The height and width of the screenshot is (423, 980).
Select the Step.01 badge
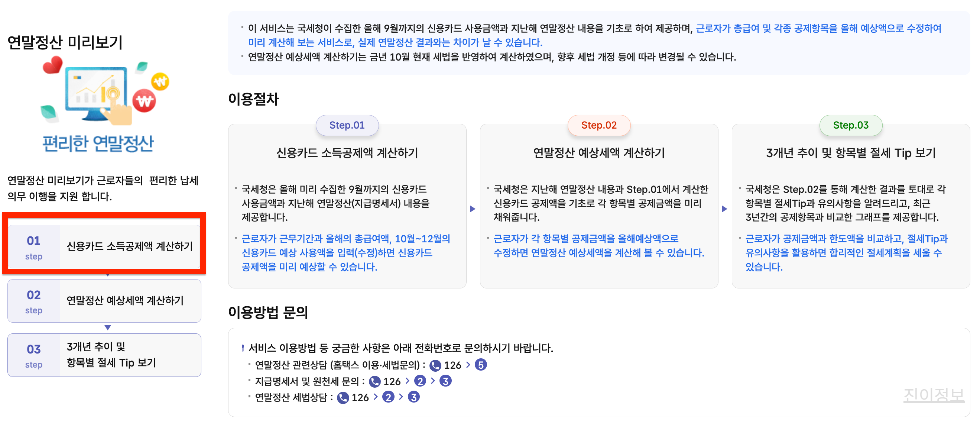[347, 125]
